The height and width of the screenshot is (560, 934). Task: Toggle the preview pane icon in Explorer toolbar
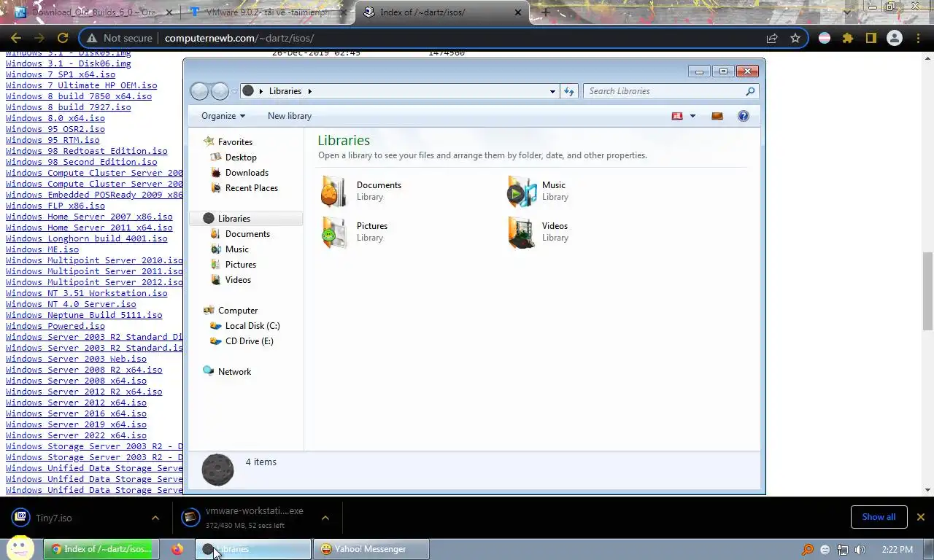[x=717, y=116]
